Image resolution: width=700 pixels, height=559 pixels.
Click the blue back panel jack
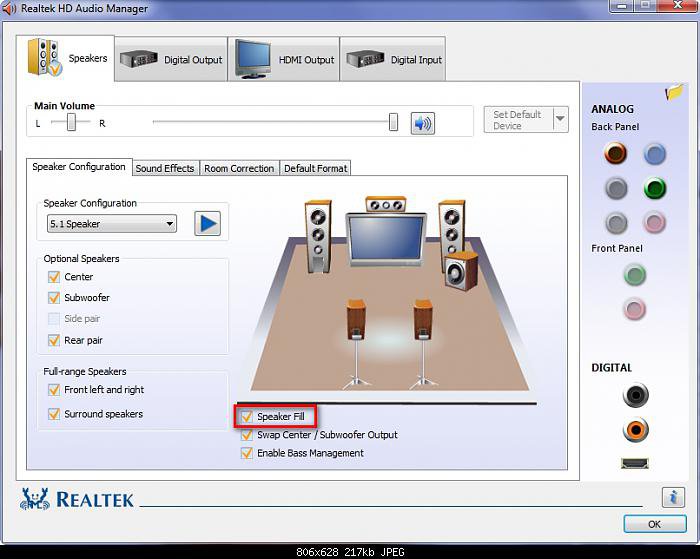(x=654, y=154)
